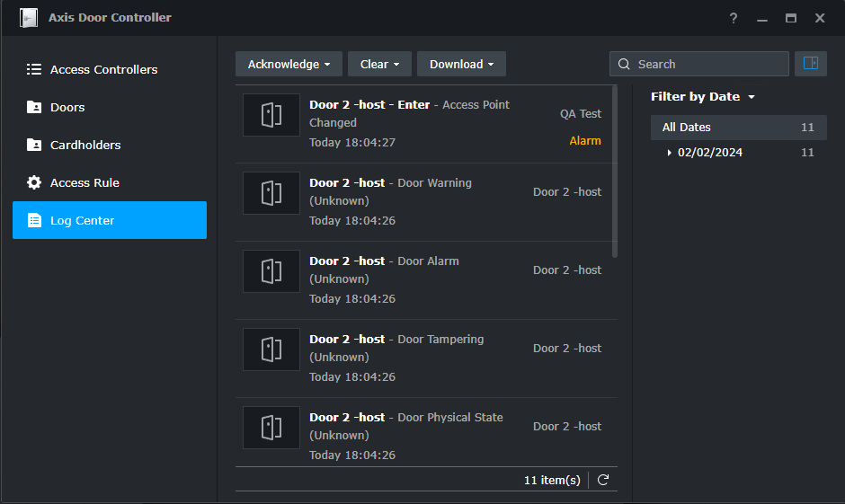This screenshot has width=845, height=504.
Task: Open the help question mark
Action: tap(734, 18)
